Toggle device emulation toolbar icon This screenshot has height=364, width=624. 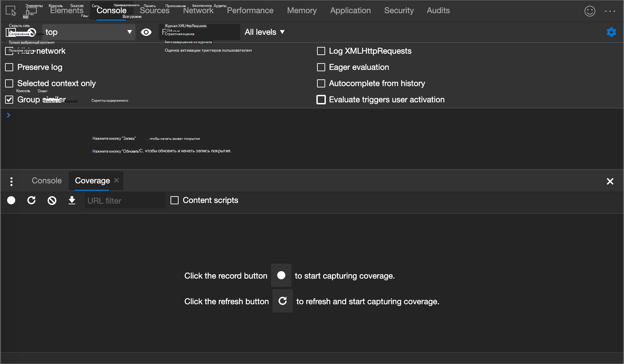tap(31, 11)
